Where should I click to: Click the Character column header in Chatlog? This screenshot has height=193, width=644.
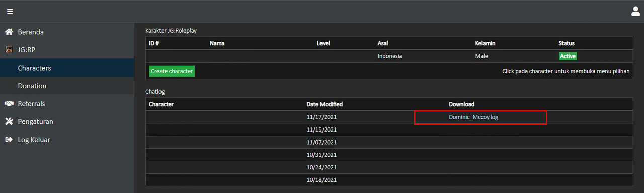tap(161, 104)
